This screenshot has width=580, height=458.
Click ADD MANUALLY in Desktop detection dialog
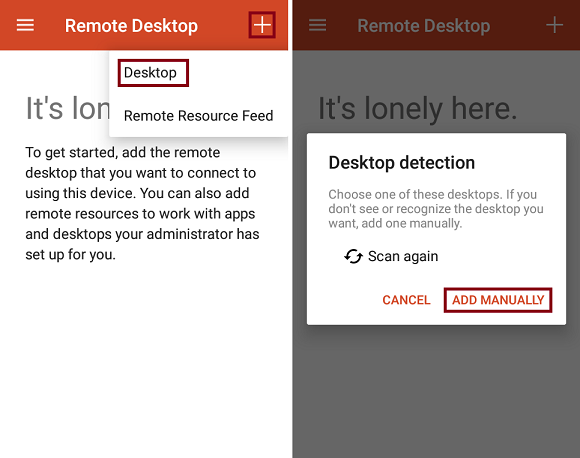[498, 300]
